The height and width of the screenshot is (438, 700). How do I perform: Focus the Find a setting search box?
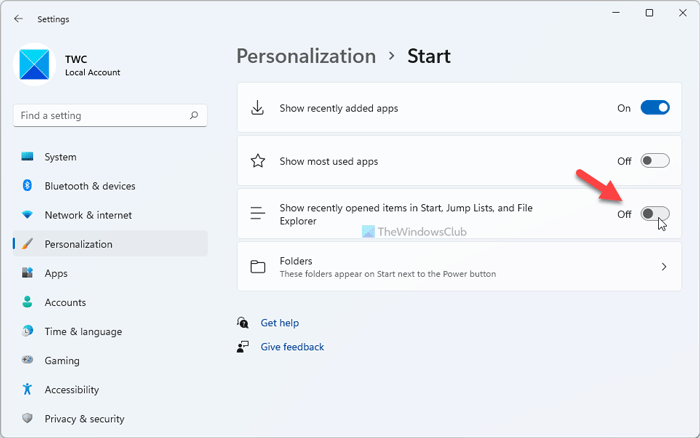(x=100, y=116)
